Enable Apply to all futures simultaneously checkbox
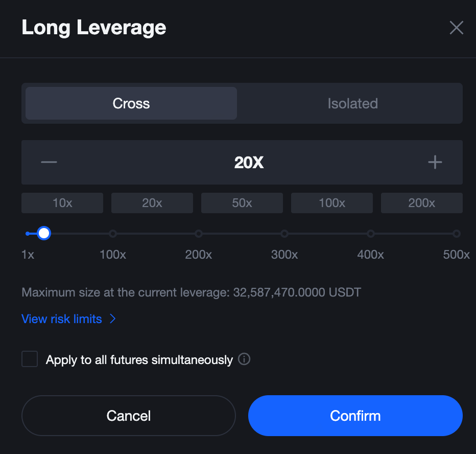 pos(30,359)
